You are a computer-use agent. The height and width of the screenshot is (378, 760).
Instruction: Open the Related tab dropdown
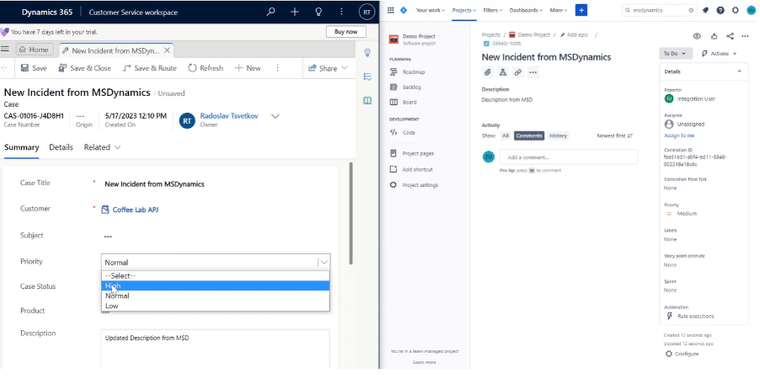(102, 147)
